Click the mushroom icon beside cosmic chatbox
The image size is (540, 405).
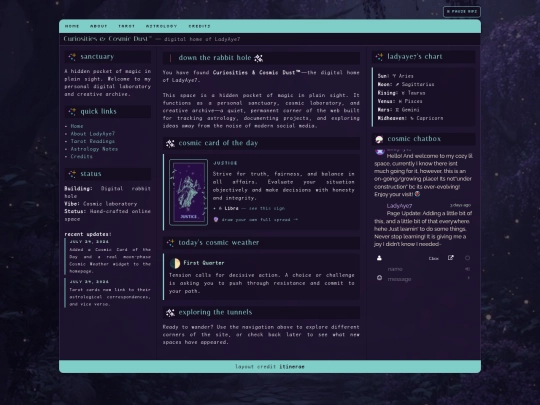[379, 139]
